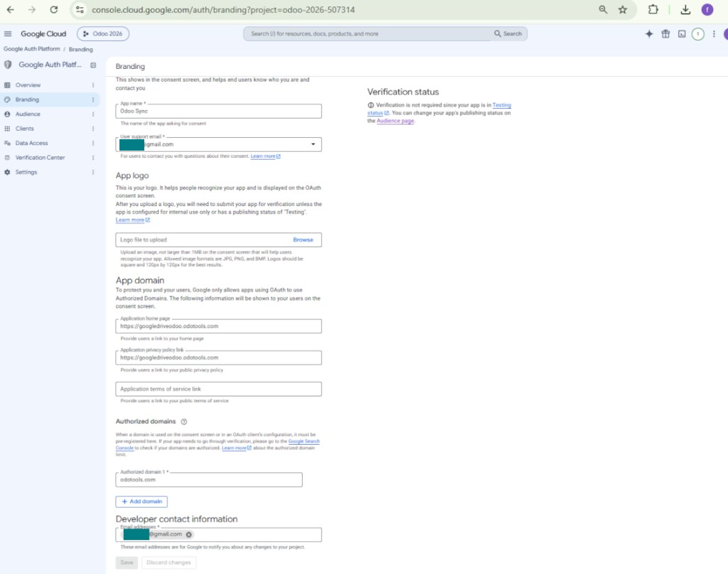Viewport: 728px width, 574px height.
Task: Click three-dot icon next to Branding
Action: pos(93,99)
